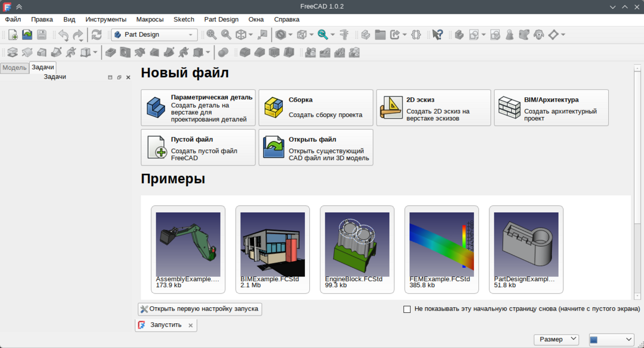Open the EngineBlock.FCStd thumbnail
Screen dimensions: 644x348
click(x=357, y=250)
